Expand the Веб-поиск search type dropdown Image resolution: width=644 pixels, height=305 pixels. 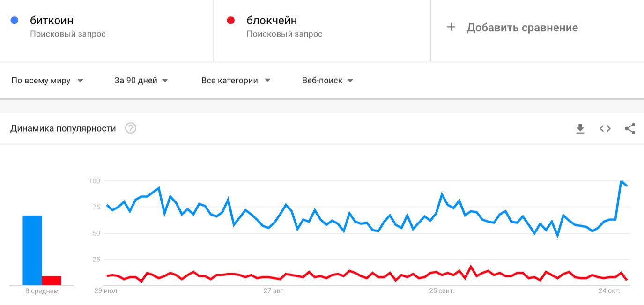tap(327, 81)
